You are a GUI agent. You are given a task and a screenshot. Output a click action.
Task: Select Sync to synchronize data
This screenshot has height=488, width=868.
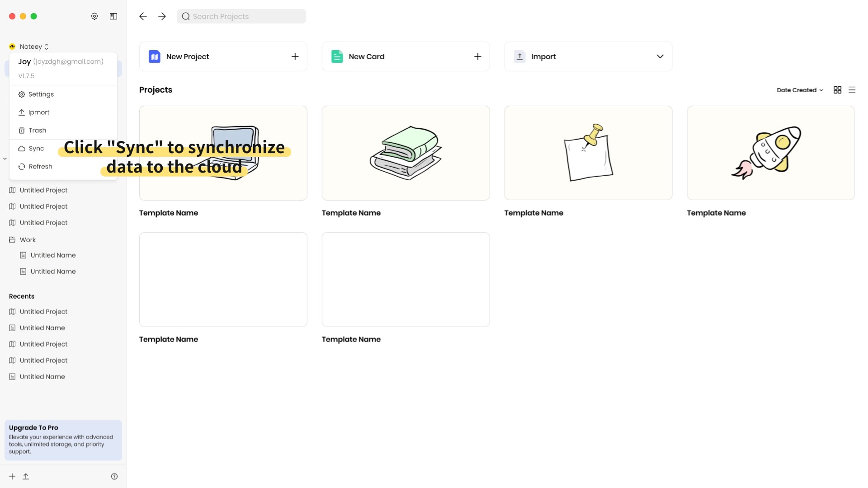click(x=36, y=149)
